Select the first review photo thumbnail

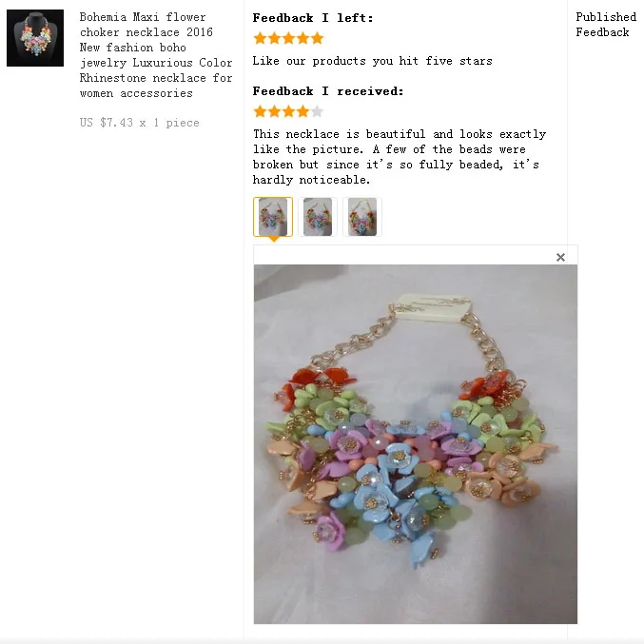pos(273,217)
